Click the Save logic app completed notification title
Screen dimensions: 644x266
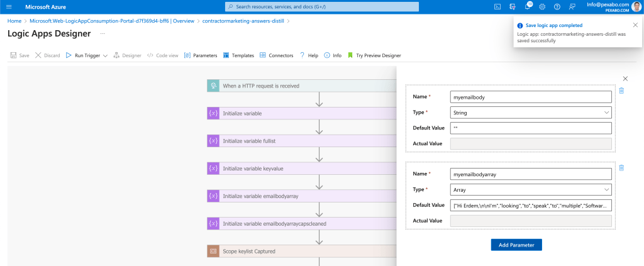pos(553,25)
